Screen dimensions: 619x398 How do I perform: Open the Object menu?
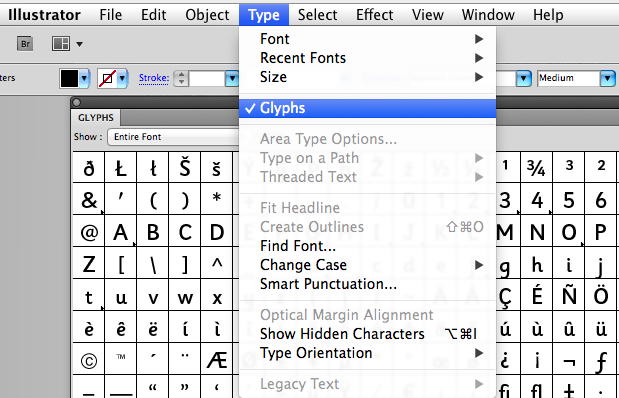click(207, 15)
